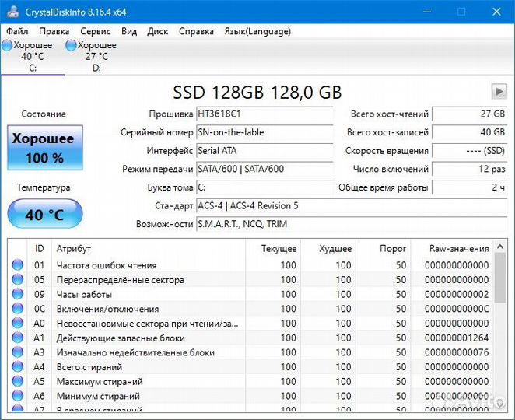Click the host writes value 40 GB
Viewport: 515px width, 420px height.
470,132
